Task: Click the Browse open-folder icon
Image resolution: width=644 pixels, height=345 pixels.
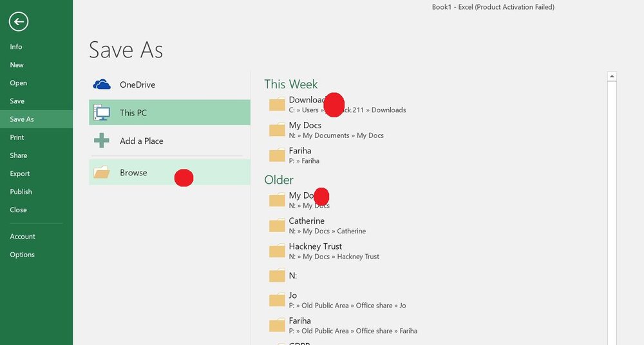Action: [102, 172]
